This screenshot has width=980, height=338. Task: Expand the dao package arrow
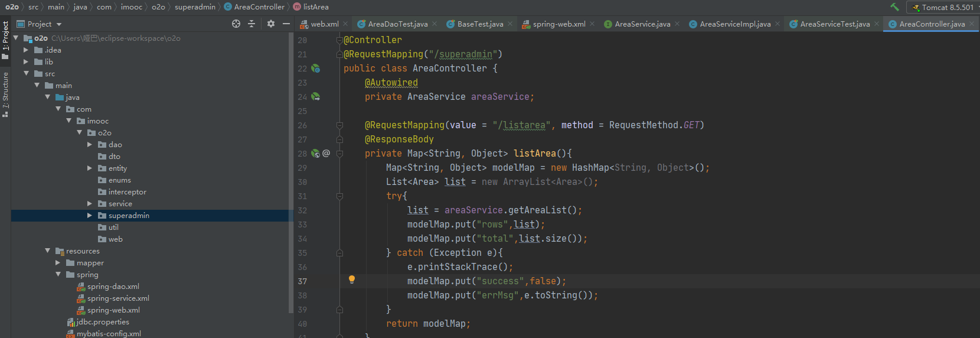pyautogui.click(x=90, y=145)
